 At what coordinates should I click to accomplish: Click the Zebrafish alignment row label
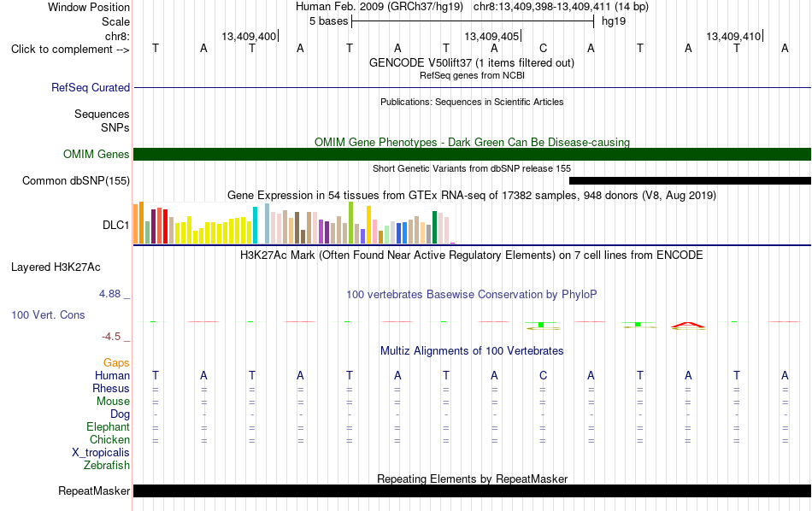(107, 465)
